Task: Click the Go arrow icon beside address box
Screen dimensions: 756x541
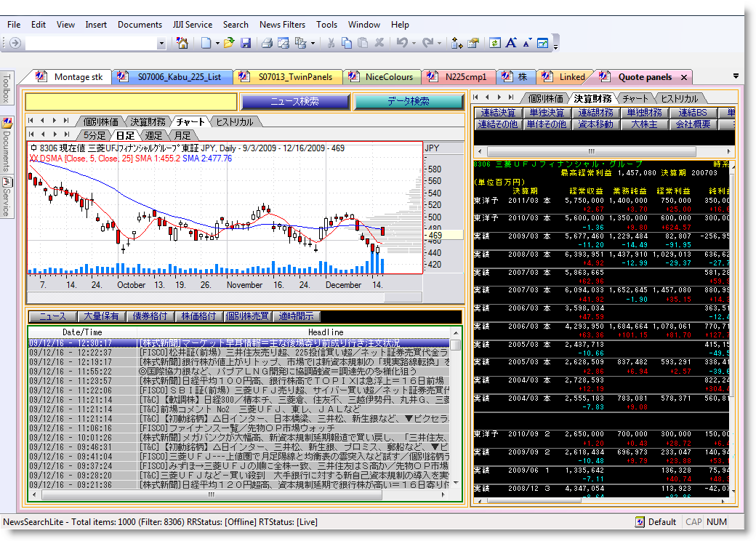Action: point(15,43)
